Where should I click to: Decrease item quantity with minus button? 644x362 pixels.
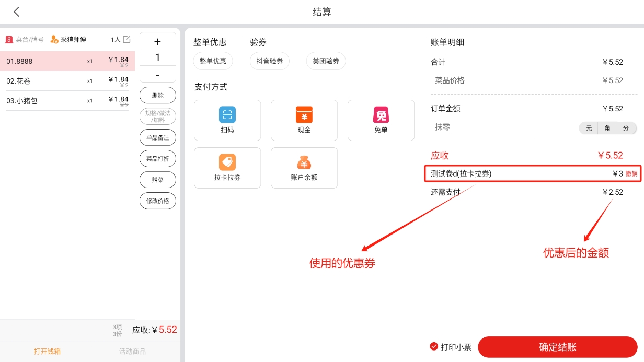[157, 76]
